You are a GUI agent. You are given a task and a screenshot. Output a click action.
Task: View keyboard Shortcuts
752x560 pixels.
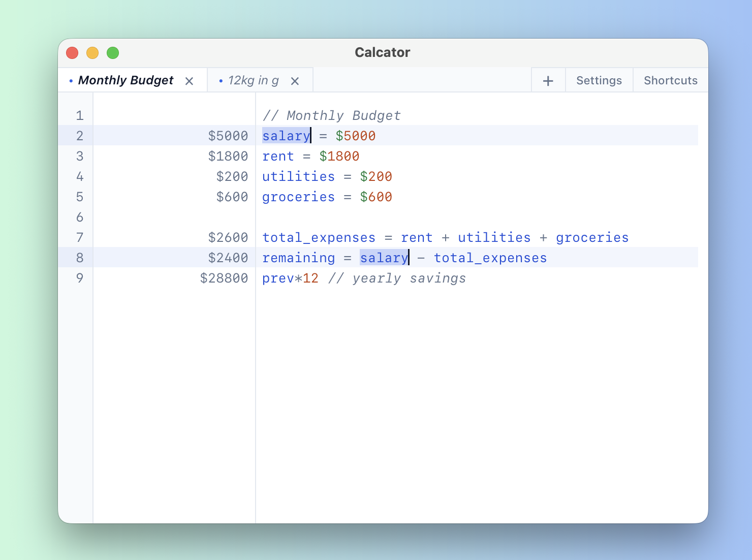pos(671,80)
